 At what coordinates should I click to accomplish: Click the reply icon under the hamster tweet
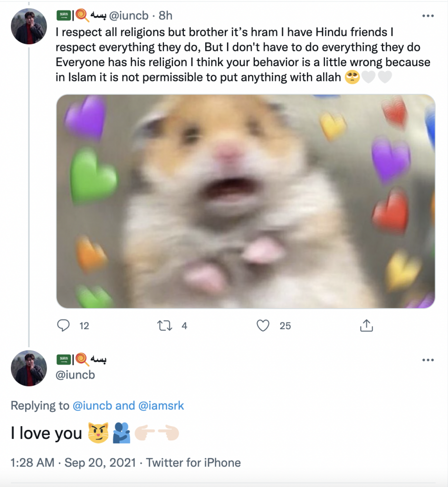(64, 326)
